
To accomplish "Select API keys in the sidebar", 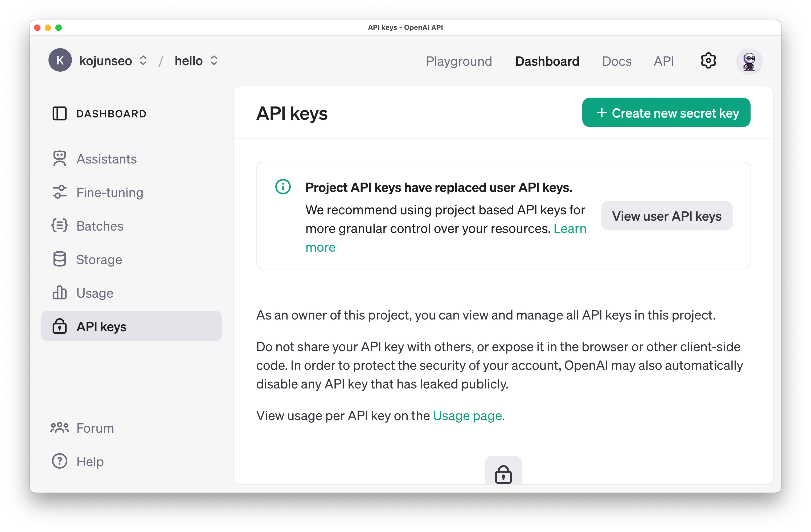I will click(131, 326).
